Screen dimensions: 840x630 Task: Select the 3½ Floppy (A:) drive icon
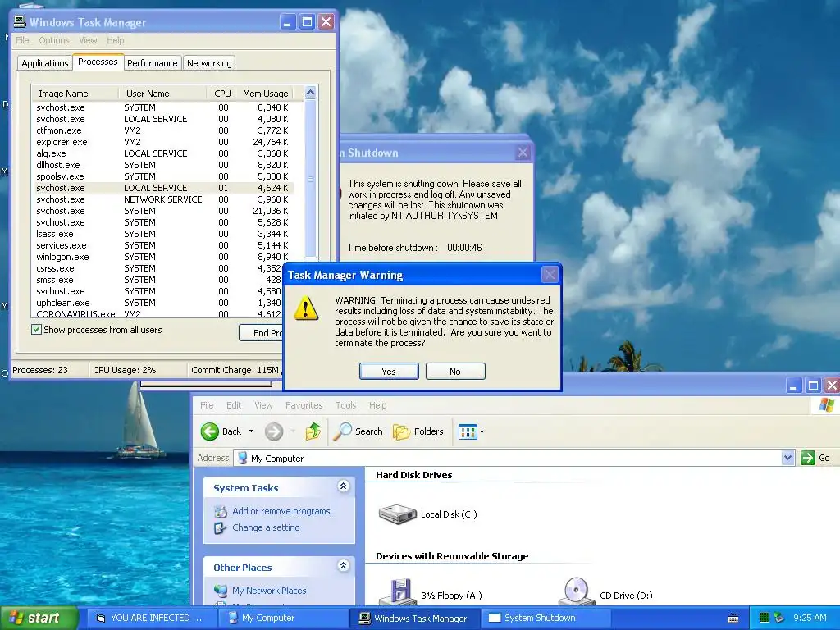tap(398, 592)
